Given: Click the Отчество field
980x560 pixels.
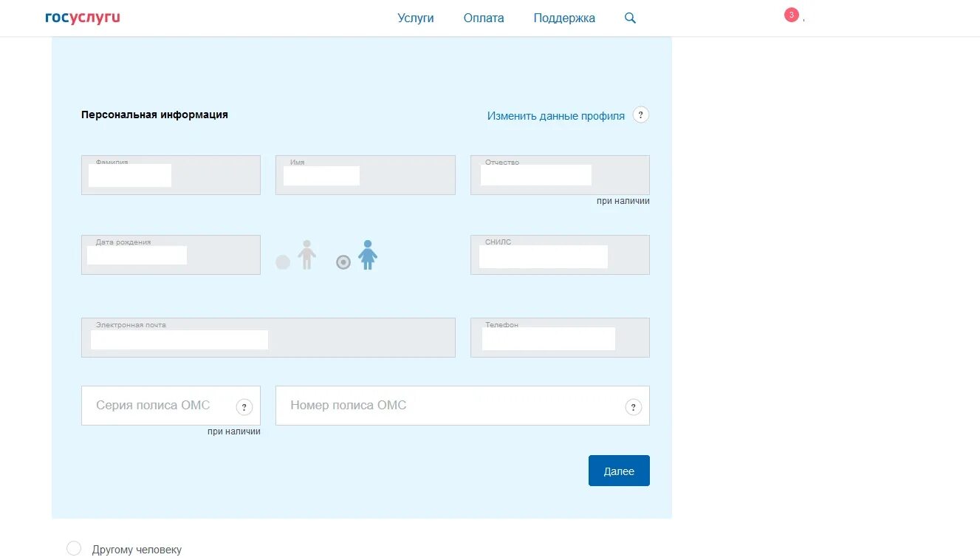Looking at the screenshot, I should [560, 175].
